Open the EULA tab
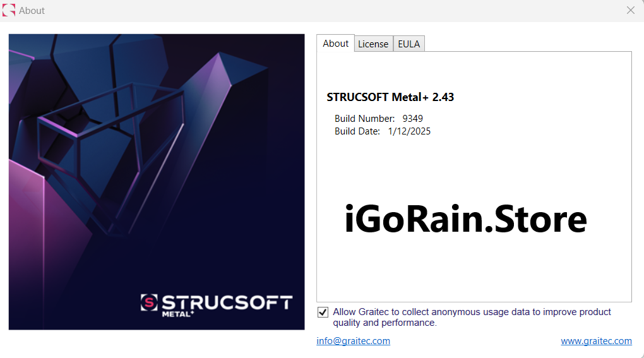Screen dimensions: 644x358 point(408,44)
